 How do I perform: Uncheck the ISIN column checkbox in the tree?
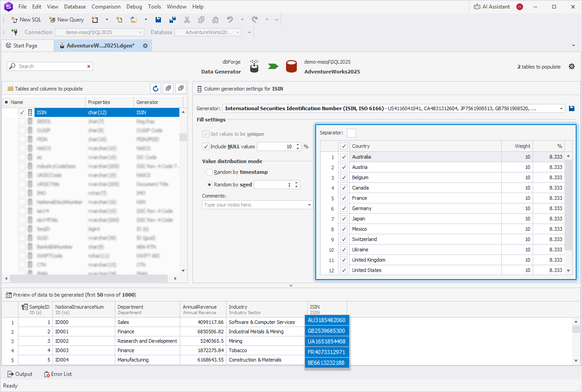[22, 112]
